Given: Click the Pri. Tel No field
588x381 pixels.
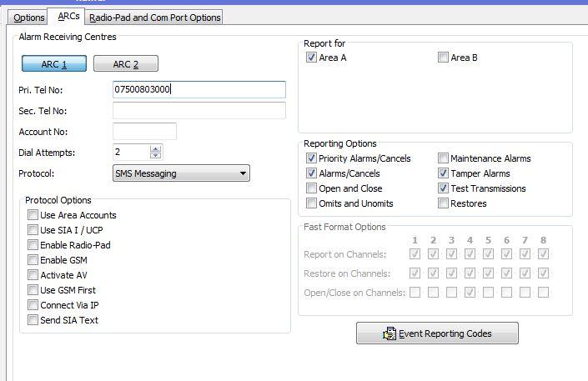Looking at the screenshot, I should pyautogui.click(x=199, y=90).
